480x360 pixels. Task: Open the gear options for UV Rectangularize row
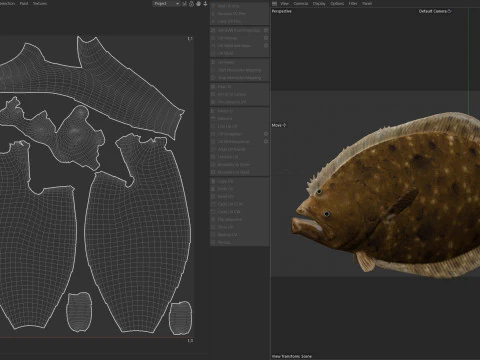tap(266, 141)
